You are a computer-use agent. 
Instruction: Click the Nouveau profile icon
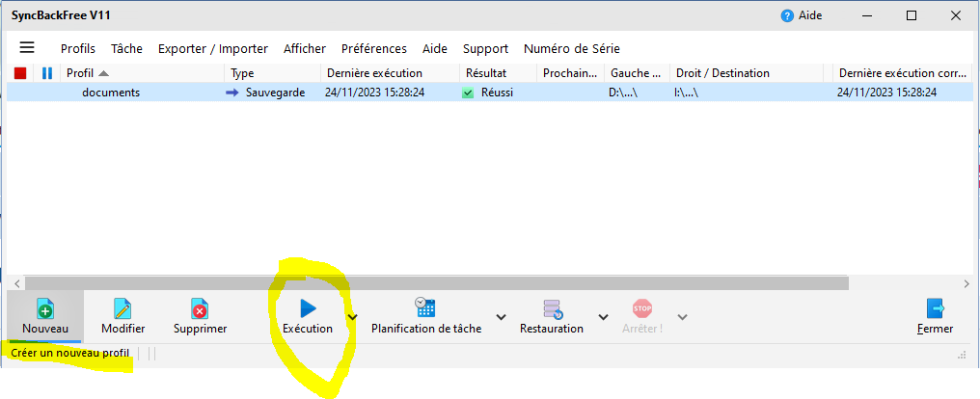[45, 308]
